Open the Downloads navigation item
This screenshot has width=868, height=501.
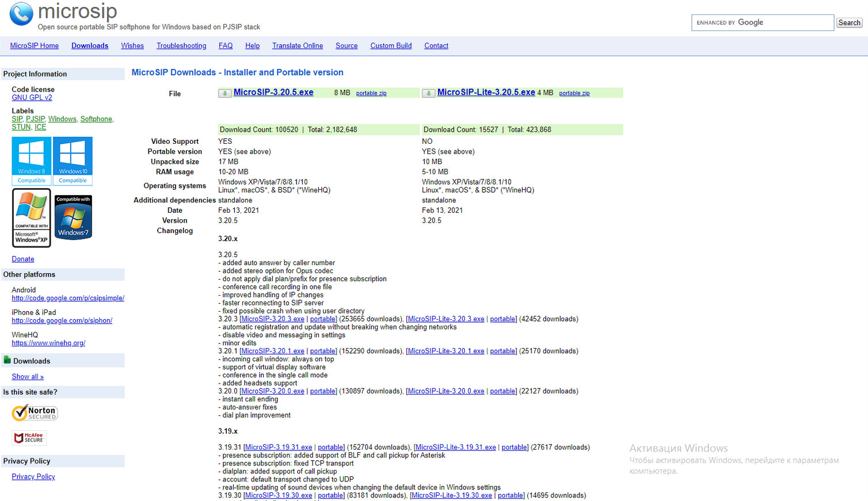point(90,46)
